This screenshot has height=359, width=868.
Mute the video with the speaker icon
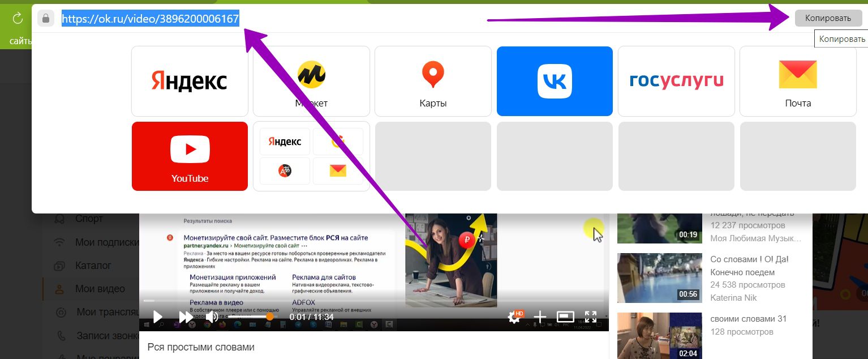click(212, 317)
